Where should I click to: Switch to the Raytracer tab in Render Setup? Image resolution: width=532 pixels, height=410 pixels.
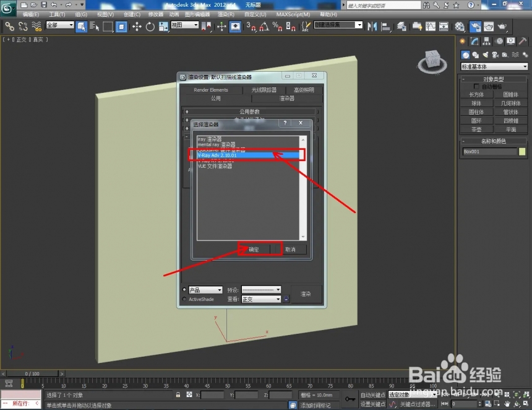pos(264,90)
